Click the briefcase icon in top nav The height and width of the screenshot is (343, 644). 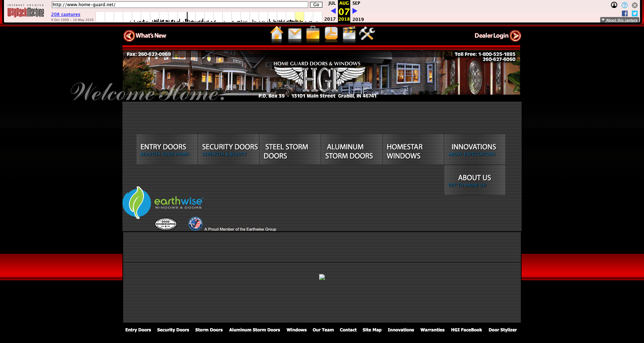[313, 33]
